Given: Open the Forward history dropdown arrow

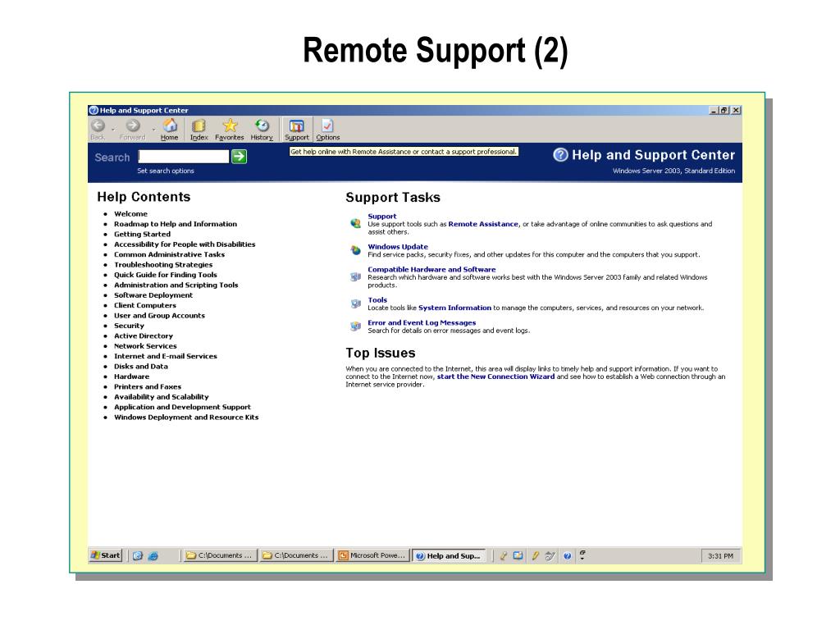Looking at the screenshot, I should click(x=153, y=130).
